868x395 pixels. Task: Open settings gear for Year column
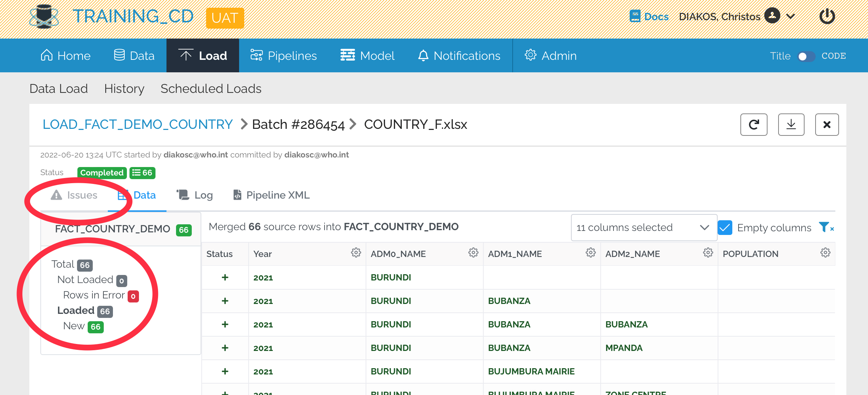click(356, 253)
